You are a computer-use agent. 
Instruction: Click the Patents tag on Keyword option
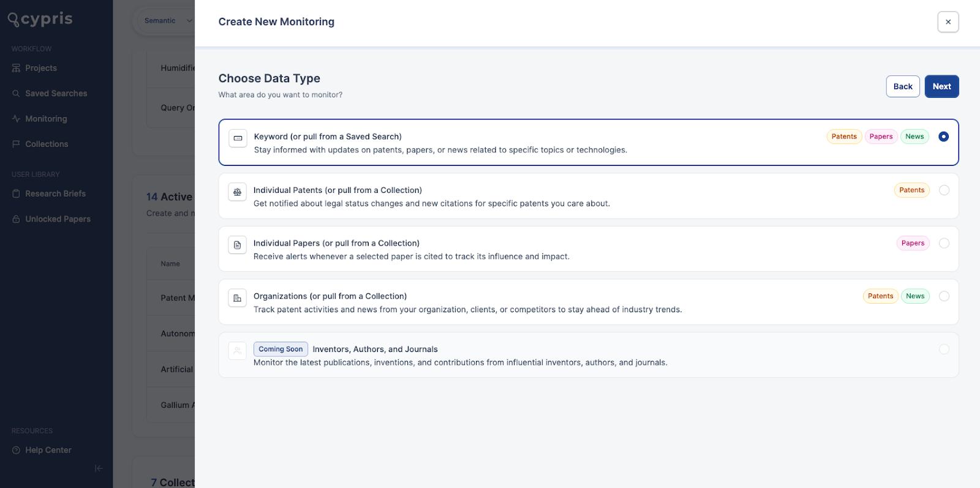pos(844,137)
